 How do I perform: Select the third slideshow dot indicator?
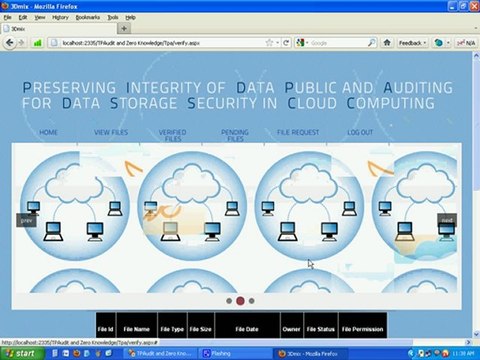[x=252, y=301]
